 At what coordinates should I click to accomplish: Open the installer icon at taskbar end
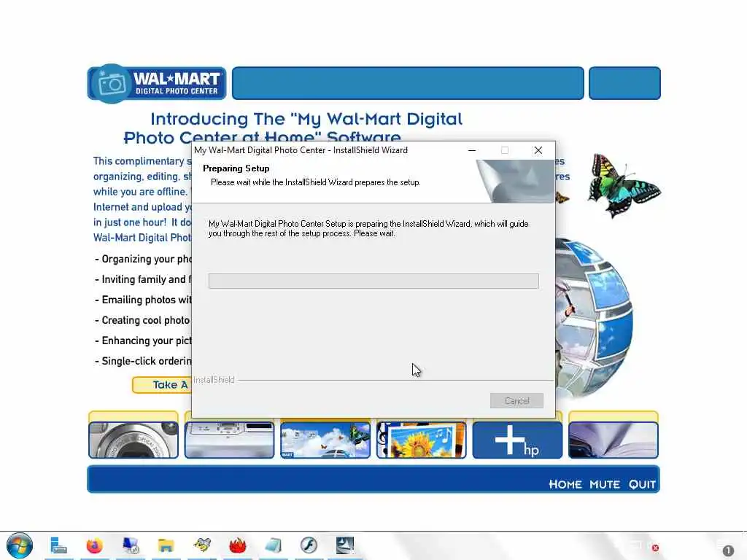coord(344,545)
